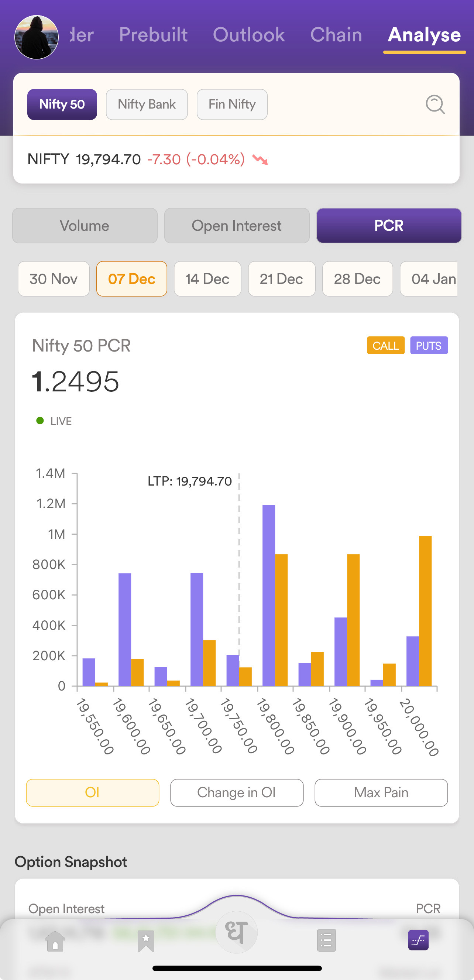This screenshot has width=474, height=980.
Task: Open the Home icon in bottom bar
Action: tap(55, 941)
